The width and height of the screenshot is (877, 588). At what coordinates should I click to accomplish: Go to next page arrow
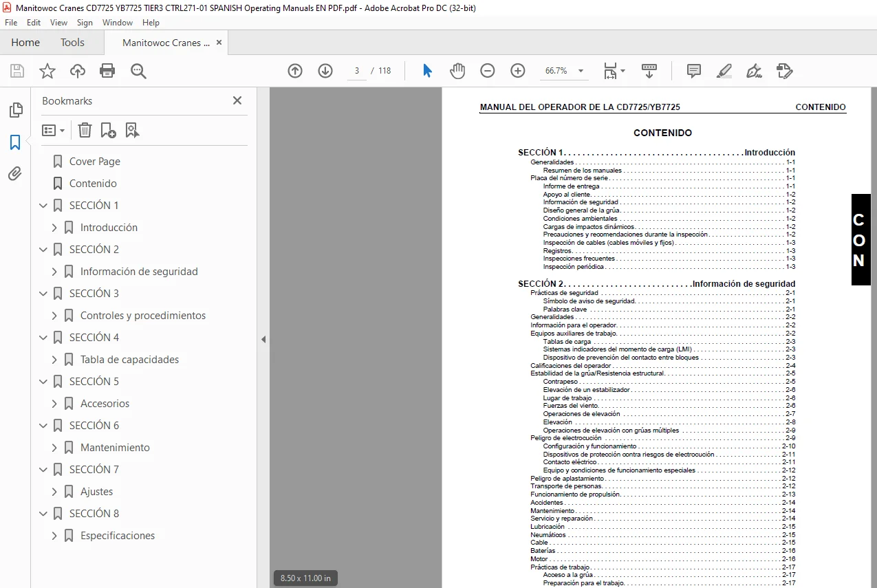tap(325, 71)
